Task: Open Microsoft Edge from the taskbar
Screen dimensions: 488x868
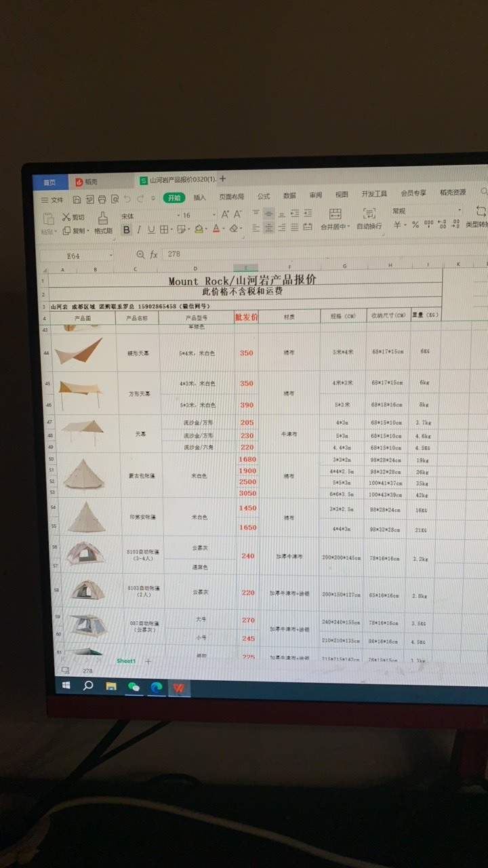Action: 156,688
